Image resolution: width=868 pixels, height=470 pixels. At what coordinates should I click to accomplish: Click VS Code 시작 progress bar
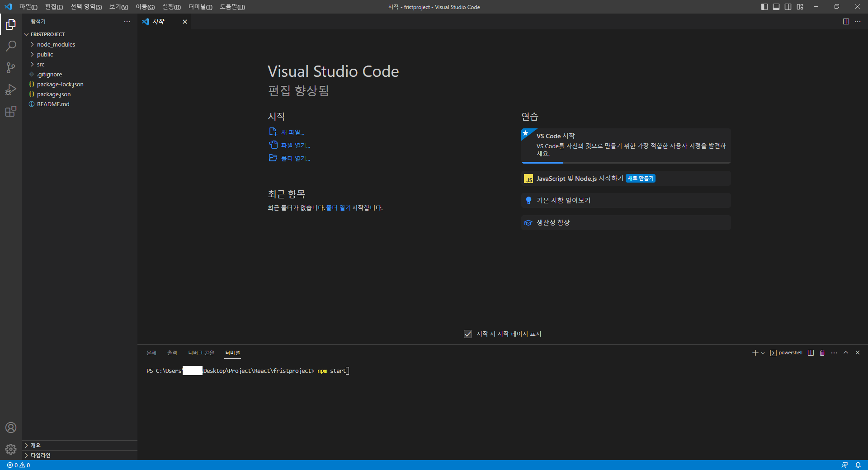click(x=626, y=162)
